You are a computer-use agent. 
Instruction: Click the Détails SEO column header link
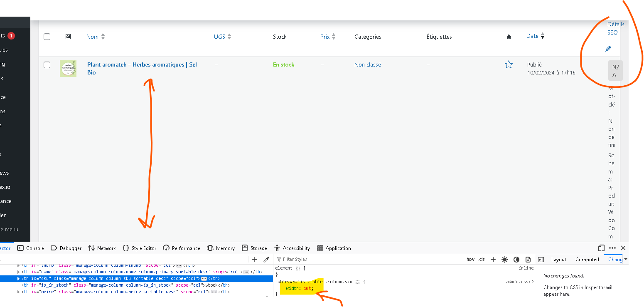coord(615,28)
